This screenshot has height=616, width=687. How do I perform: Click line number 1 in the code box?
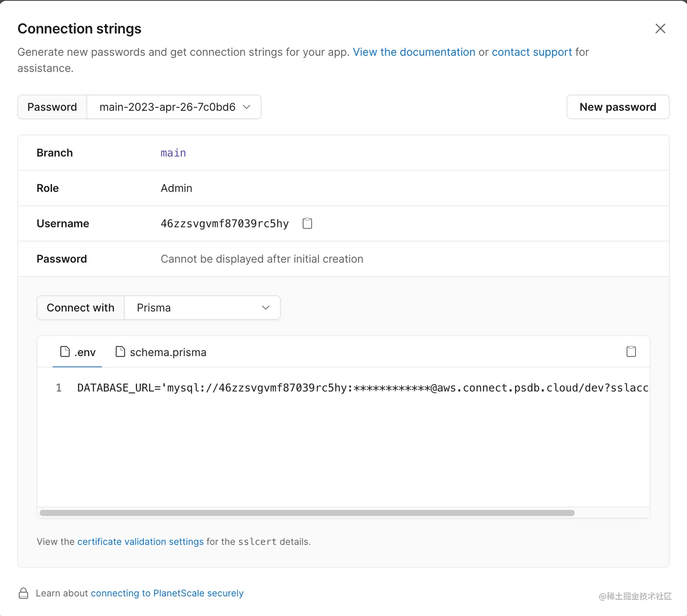pyautogui.click(x=59, y=388)
